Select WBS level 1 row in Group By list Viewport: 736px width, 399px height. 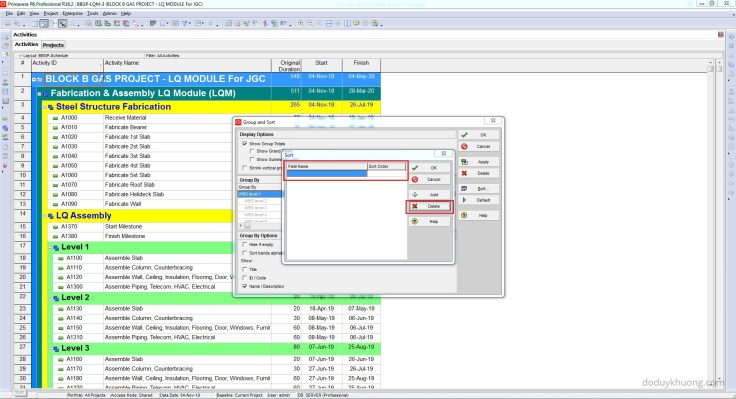(261, 194)
